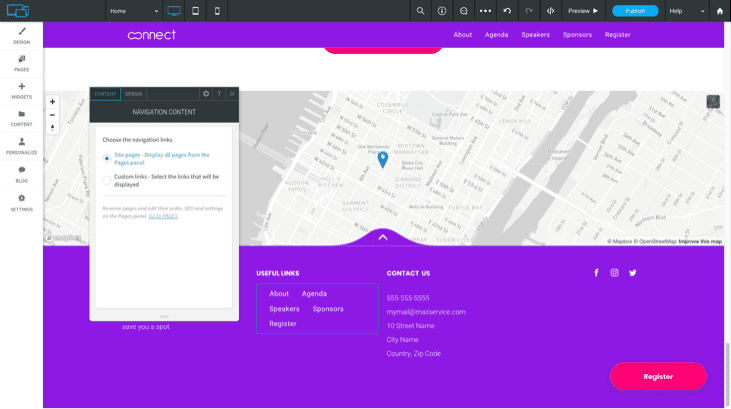731x409 pixels.
Task: Click the blue map location pin
Action: 382,159
